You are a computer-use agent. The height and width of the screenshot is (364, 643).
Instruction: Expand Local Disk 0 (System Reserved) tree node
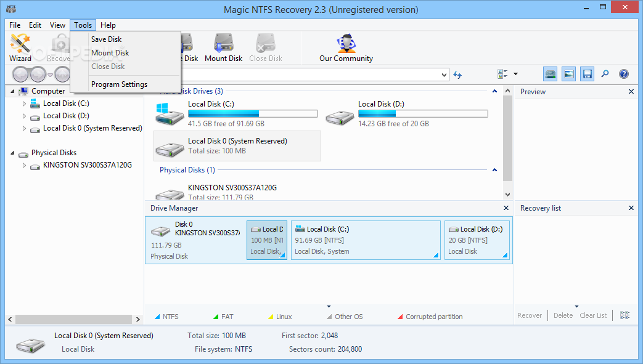[x=24, y=128]
